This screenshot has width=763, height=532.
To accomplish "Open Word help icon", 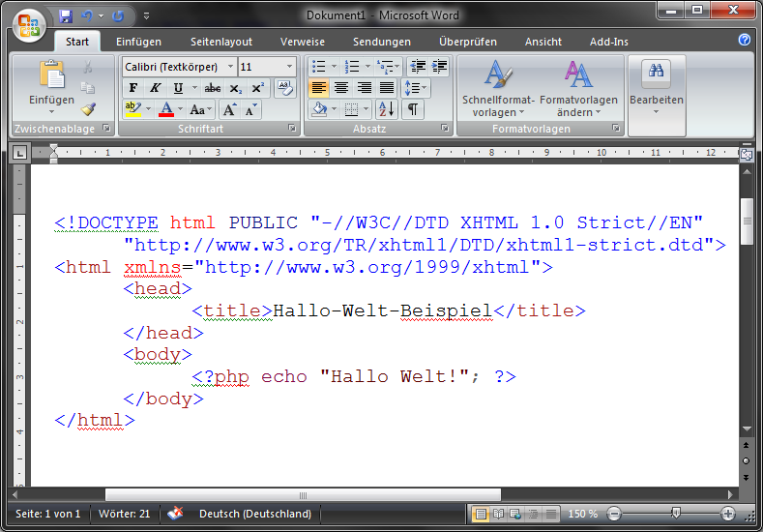I will [x=744, y=40].
